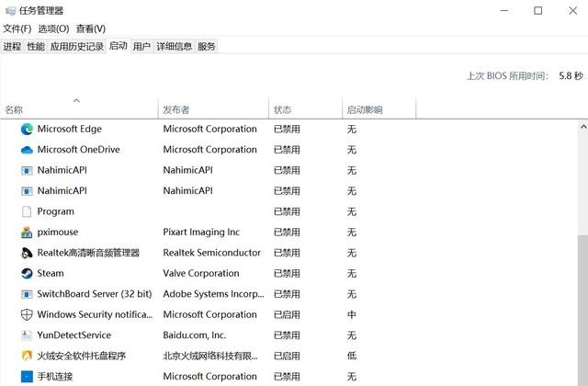Click the 上次 BIOS 所用时间 label

click(507, 75)
